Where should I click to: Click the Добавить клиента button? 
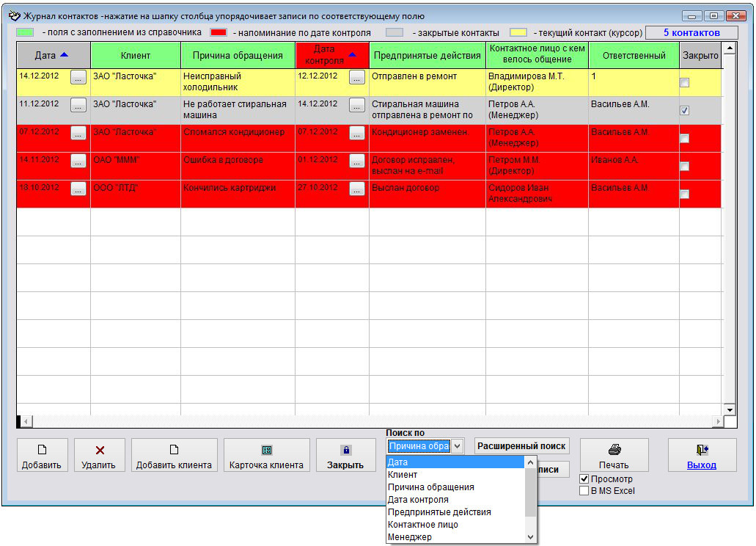pyautogui.click(x=174, y=455)
